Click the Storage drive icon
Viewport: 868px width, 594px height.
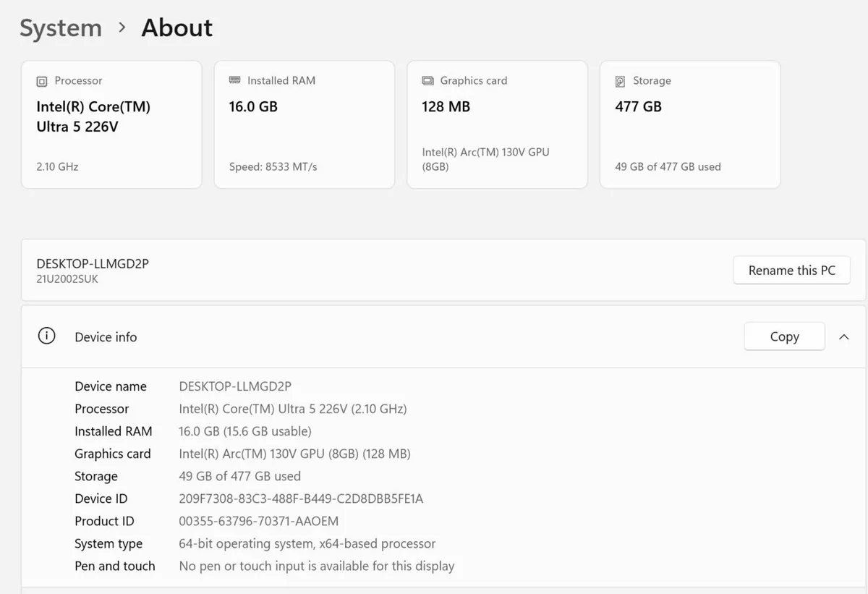pos(620,81)
